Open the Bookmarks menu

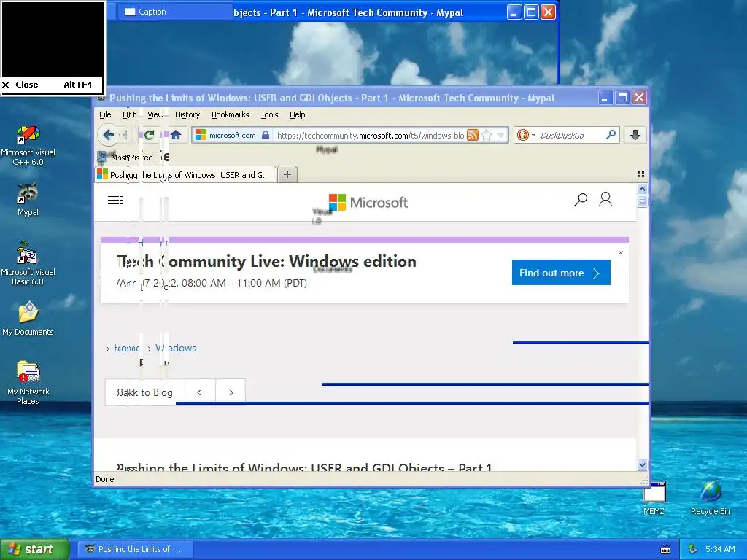pos(230,114)
